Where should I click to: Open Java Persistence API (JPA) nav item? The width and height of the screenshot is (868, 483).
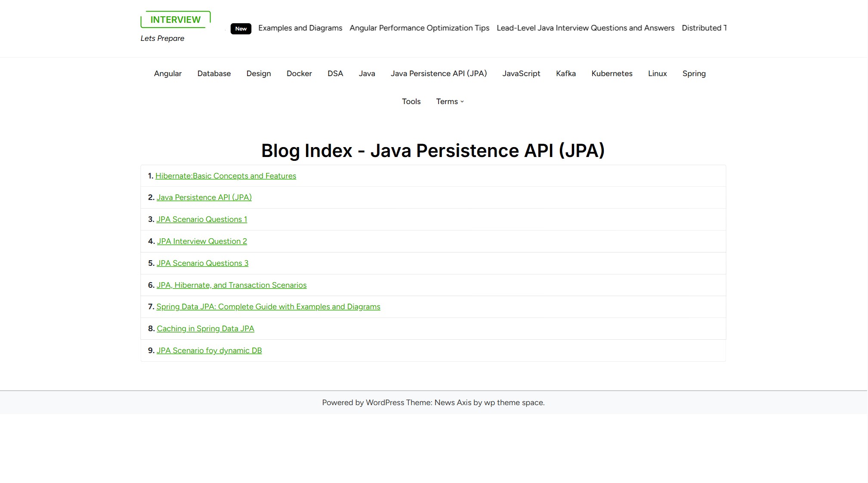click(x=439, y=74)
